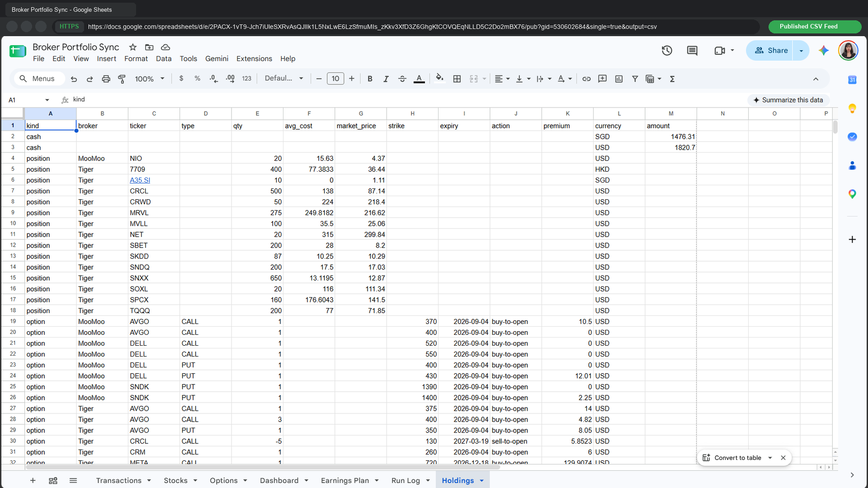
Task: Open the borders tool
Action: click(457, 79)
